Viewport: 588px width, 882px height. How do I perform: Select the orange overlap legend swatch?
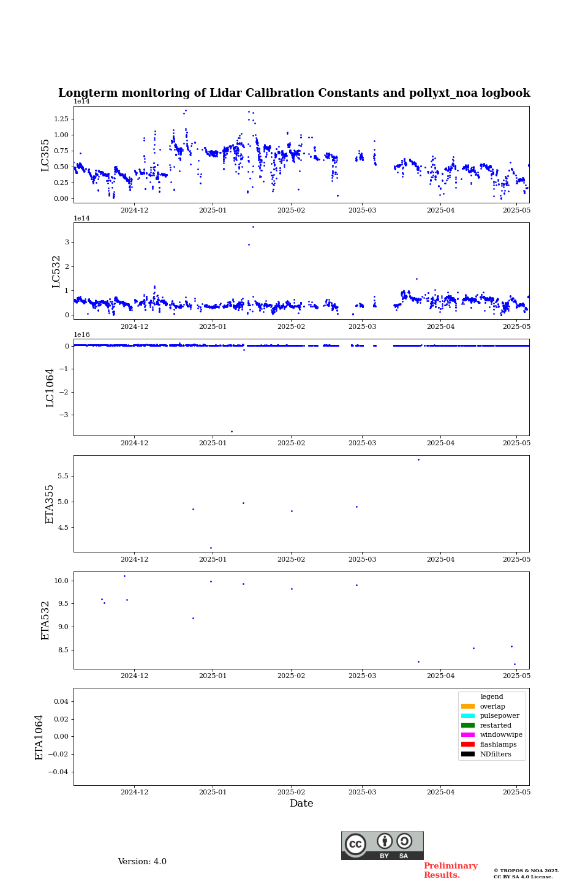[468, 706]
